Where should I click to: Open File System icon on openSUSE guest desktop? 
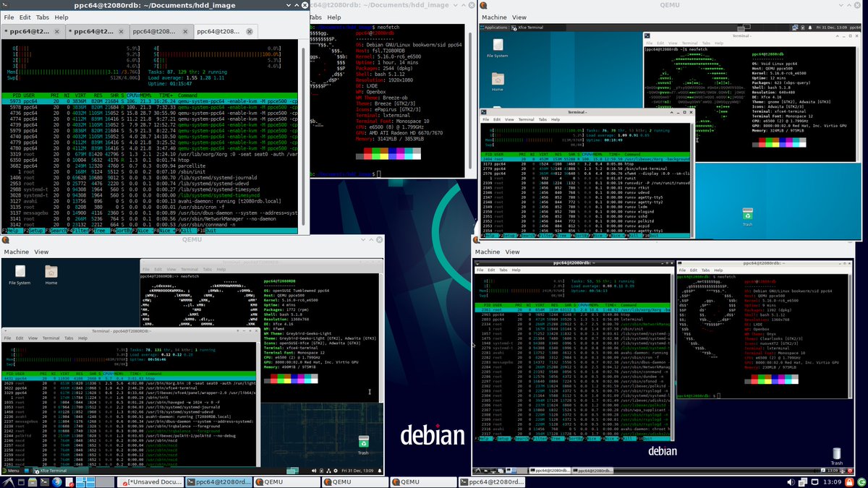coord(20,275)
